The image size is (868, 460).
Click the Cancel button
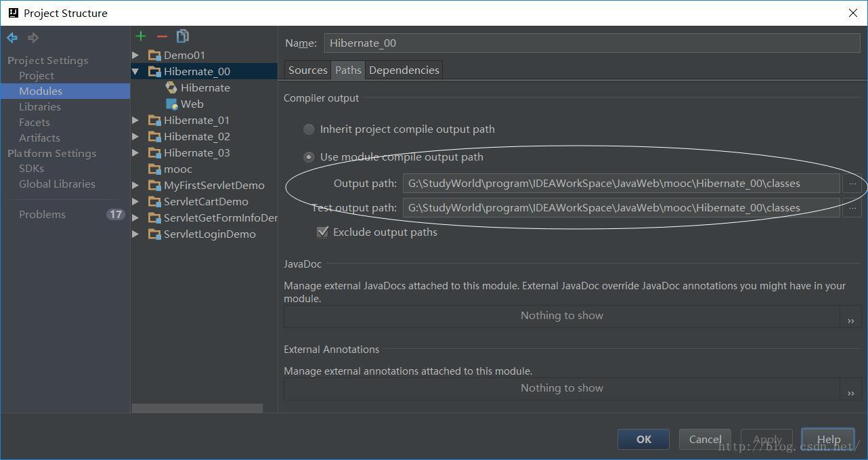click(705, 439)
